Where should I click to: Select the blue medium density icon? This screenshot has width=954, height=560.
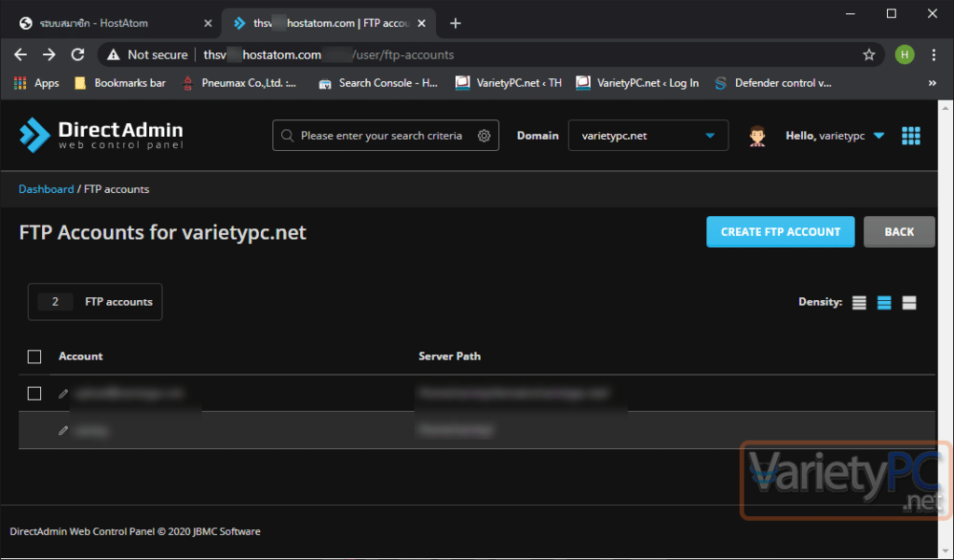884,303
